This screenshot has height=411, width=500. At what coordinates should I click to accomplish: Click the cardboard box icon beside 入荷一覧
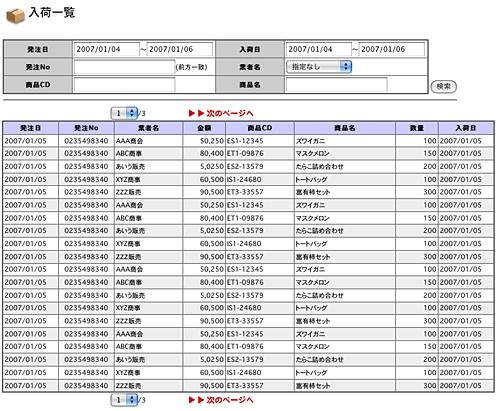(x=15, y=15)
